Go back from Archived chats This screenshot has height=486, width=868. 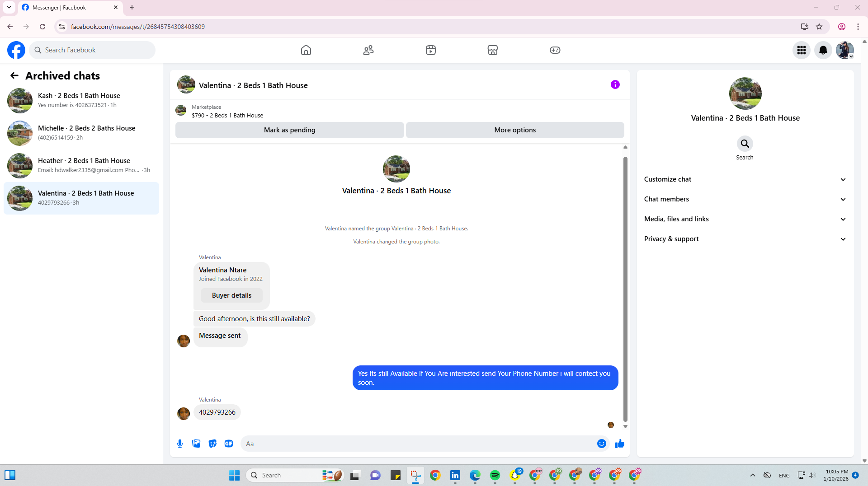[14, 76]
